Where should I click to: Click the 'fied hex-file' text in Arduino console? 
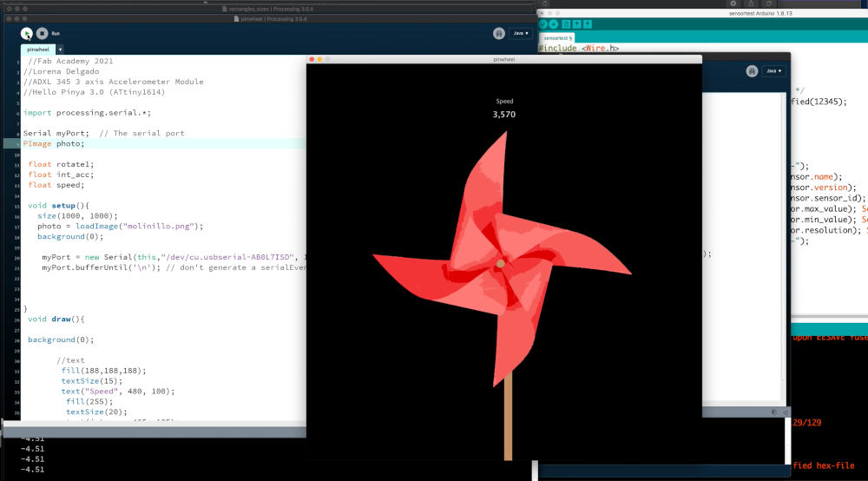824,466
